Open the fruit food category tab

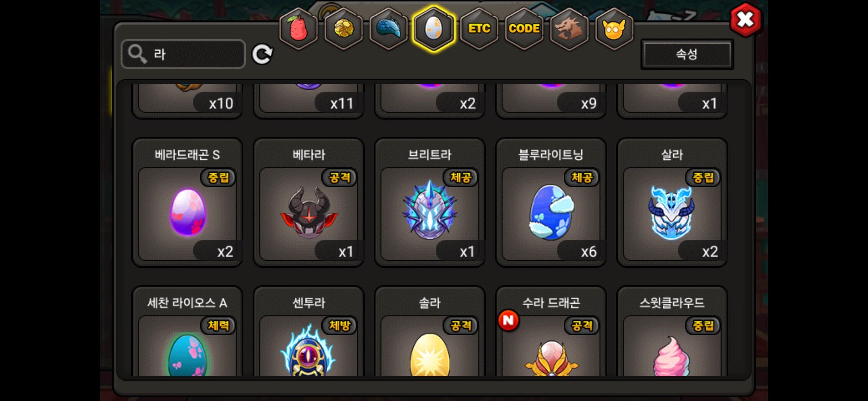[x=299, y=29]
